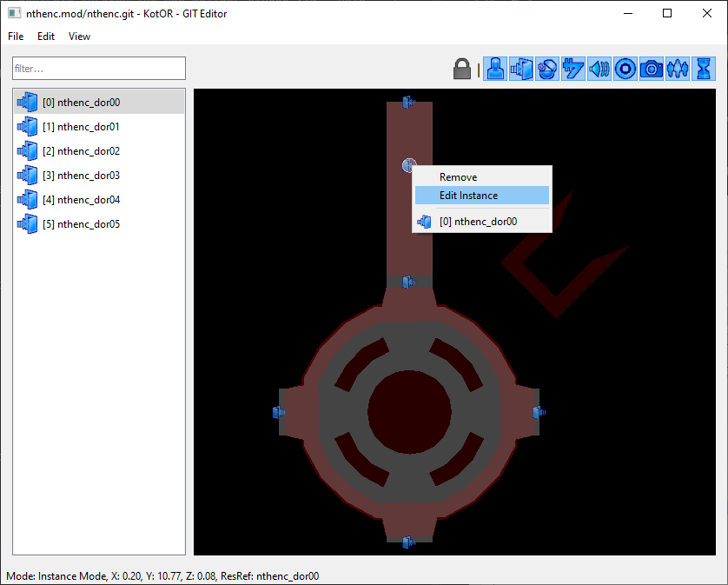The width and height of the screenshot is (728, 585).
Task: Toggle encounter visibility group icon
Action: point(678,69)
